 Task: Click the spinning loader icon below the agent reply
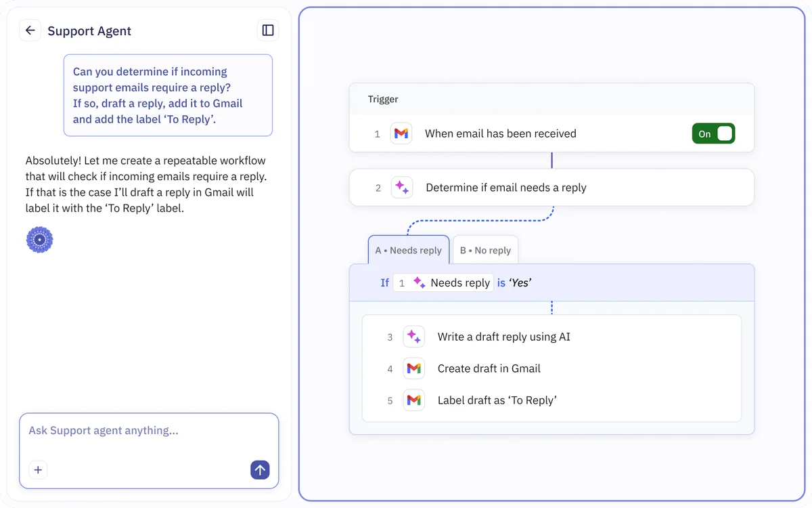(39, 239)
